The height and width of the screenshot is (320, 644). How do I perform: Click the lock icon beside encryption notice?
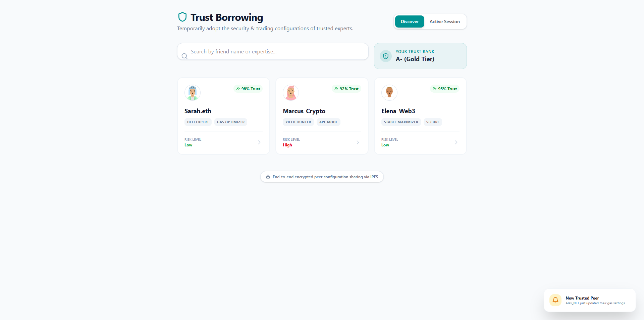tap(268, 177)
